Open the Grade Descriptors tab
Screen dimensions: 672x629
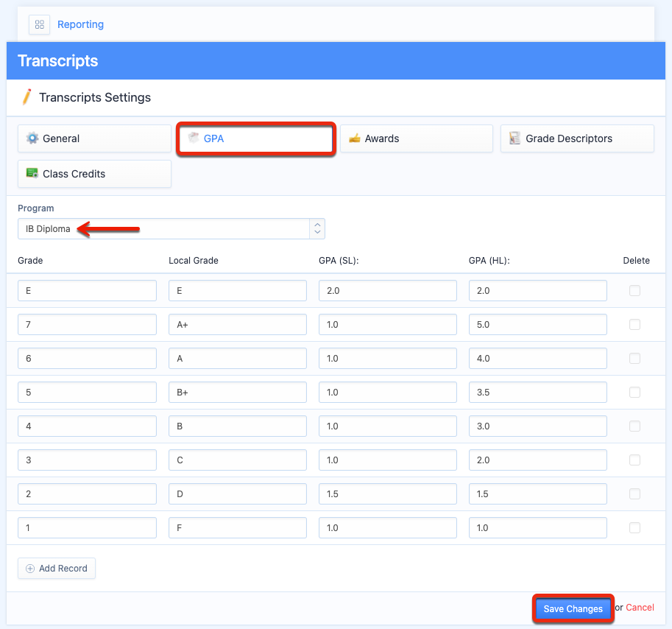pyautogui.click(x=577, y=138)
